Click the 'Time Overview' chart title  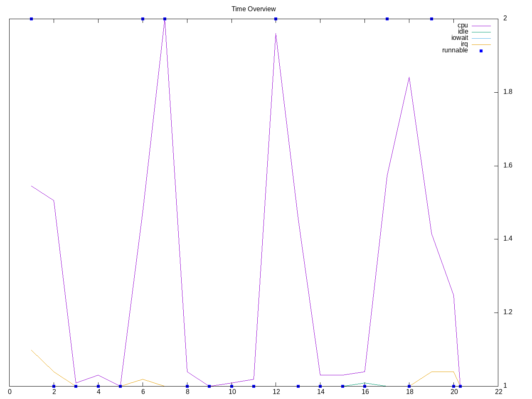click(254, 9)
